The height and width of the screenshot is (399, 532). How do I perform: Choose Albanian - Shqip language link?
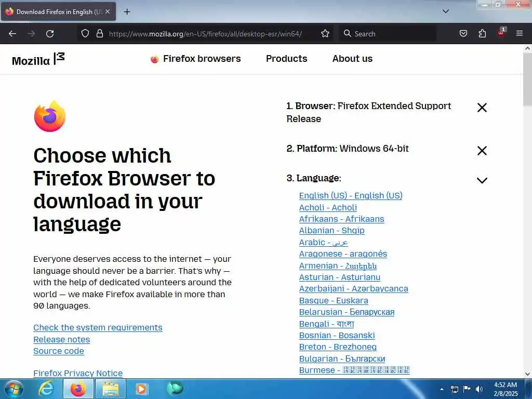point(331,231)
